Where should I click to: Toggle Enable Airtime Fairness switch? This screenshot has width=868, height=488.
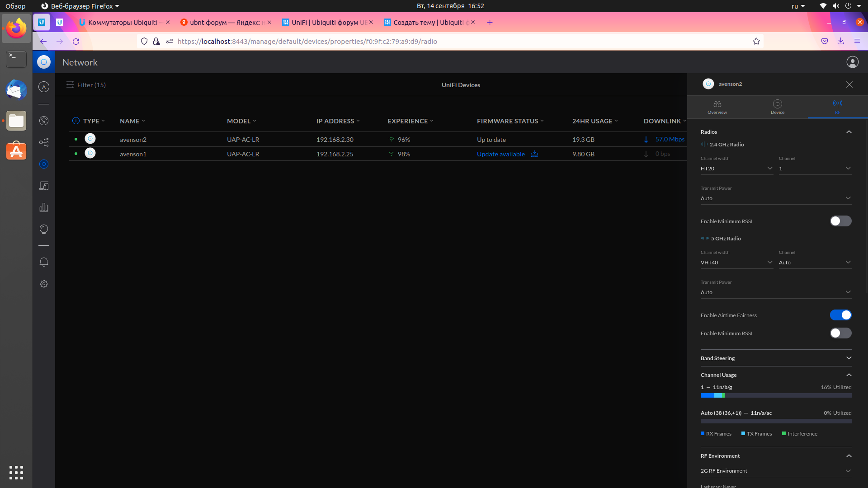841,315
